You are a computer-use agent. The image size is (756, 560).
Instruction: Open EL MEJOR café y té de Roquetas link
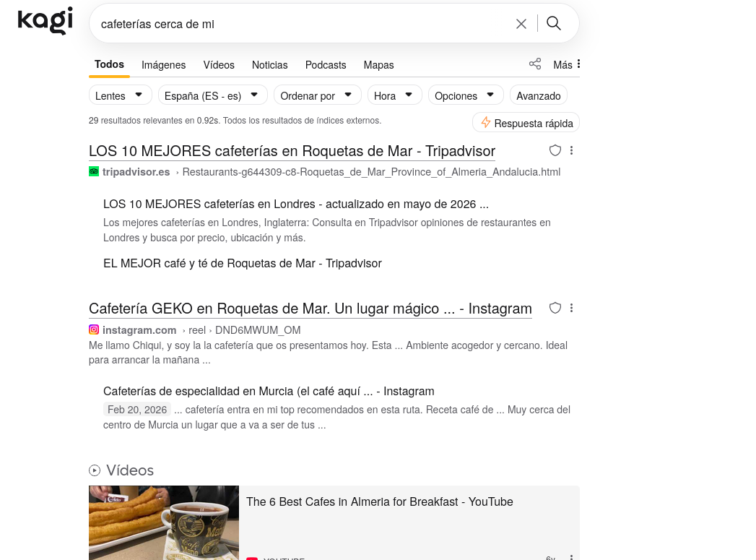click(242, 263)
